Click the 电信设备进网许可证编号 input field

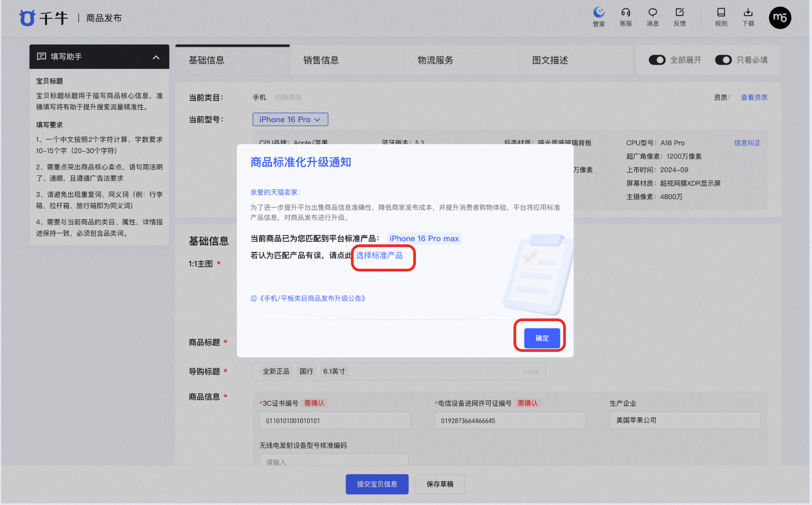point(510,421)
